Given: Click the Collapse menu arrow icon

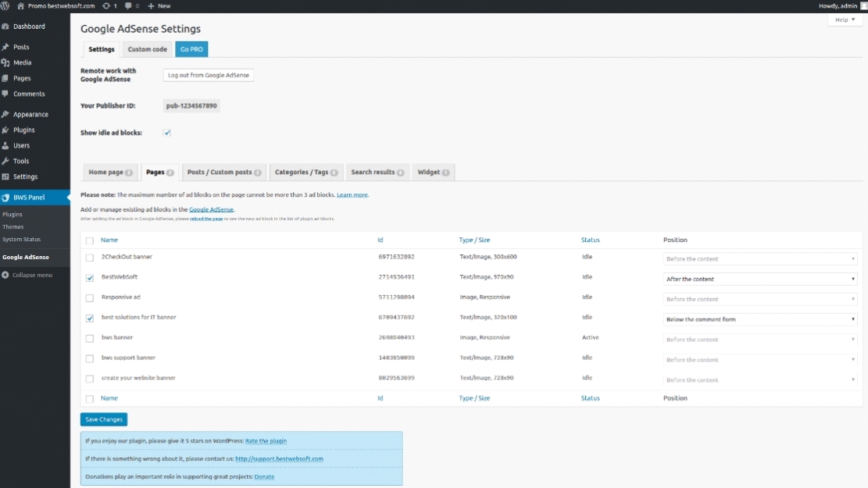Looking at the screenshot, I should point(5,275).
